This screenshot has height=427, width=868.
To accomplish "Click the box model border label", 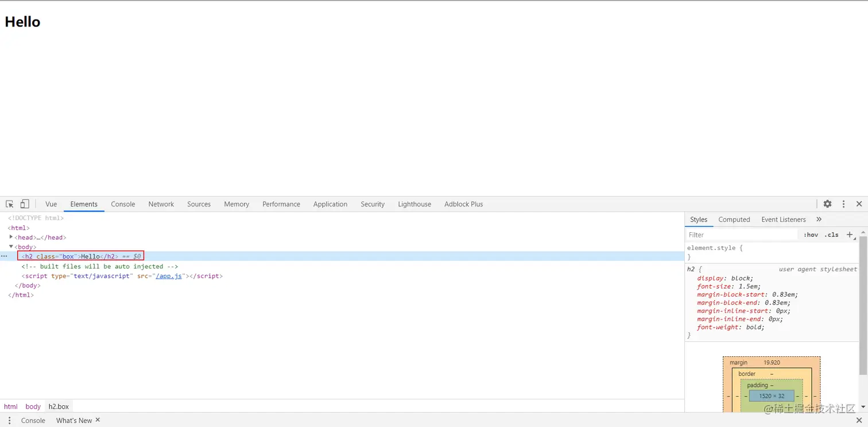I will (747, 374).
